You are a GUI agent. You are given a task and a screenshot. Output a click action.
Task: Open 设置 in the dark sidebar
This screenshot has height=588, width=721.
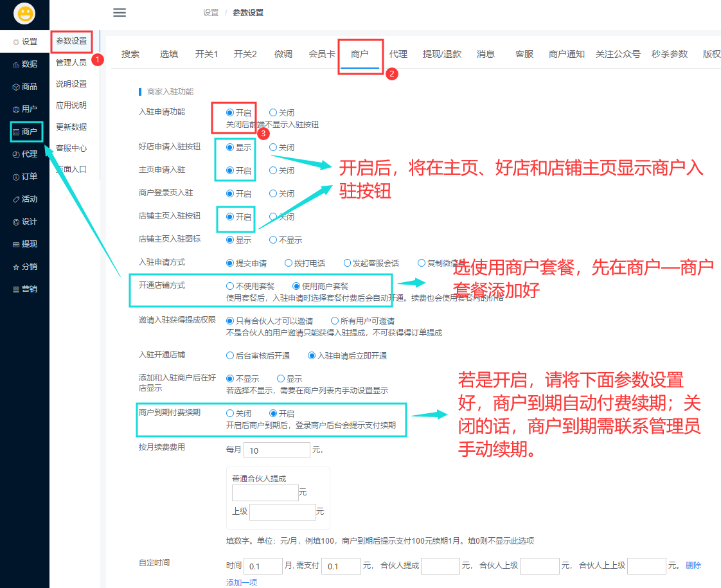pyautogui.click(x=25, y=41)
